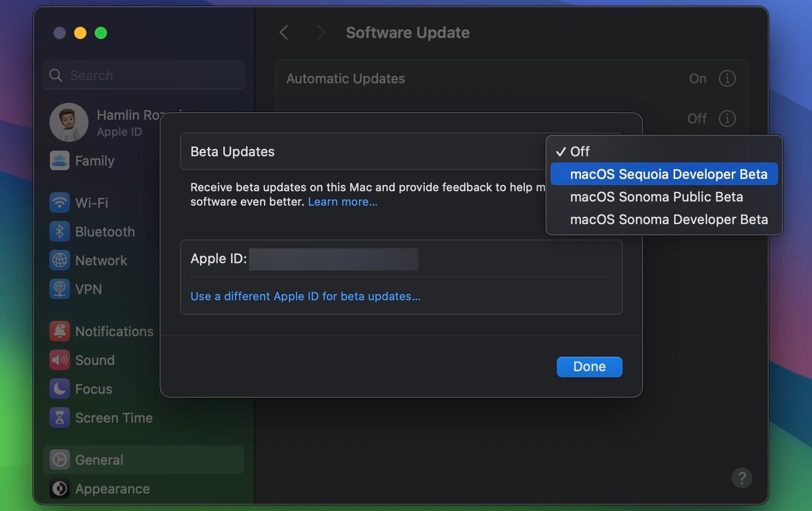Select Screen Time label in sidebar
The width and height of the screenshot is (812, 511).
114,417
